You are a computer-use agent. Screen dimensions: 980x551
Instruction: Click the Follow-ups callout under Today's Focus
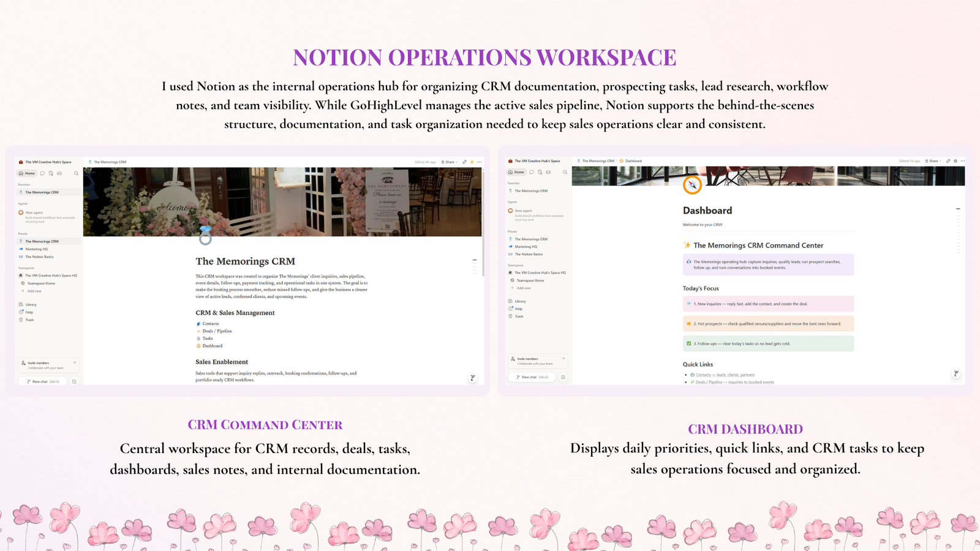pos(768,343)
